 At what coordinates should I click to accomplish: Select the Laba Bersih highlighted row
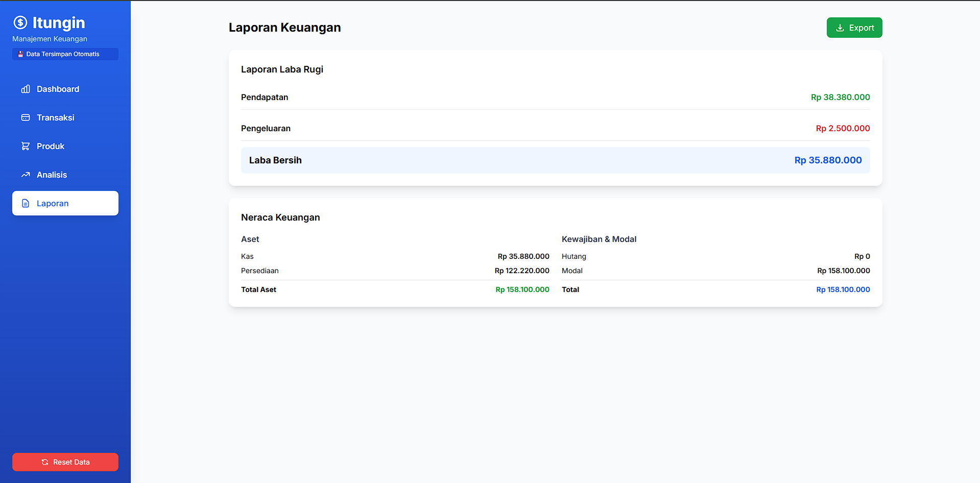[x=555, y=160]
